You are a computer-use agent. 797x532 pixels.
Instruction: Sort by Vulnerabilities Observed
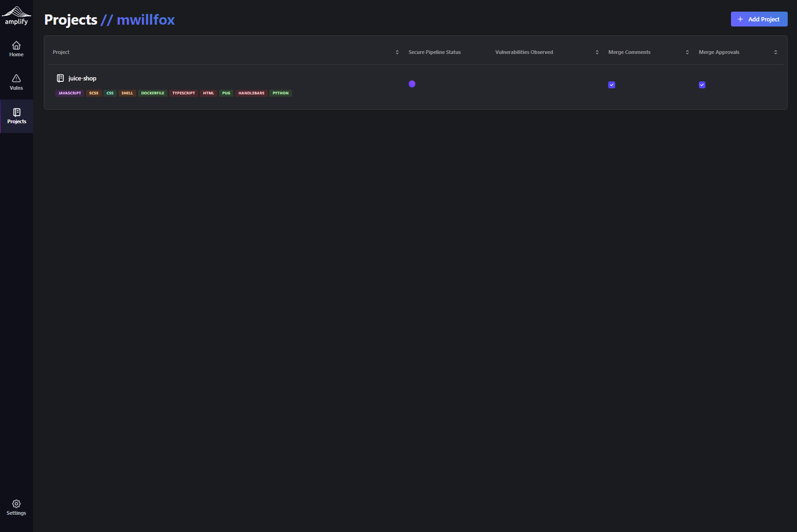point(597,52)
